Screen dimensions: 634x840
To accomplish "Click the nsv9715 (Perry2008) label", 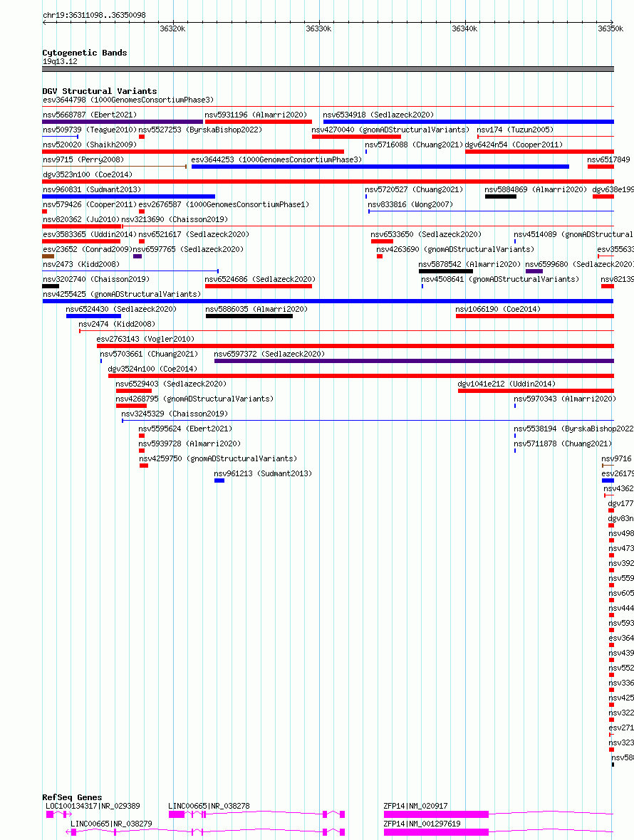I will click(83, 159).
